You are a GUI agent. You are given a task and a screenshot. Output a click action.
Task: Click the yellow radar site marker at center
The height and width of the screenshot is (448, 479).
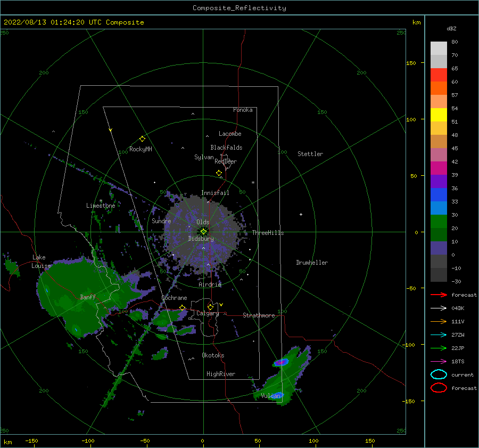point(203,232)
